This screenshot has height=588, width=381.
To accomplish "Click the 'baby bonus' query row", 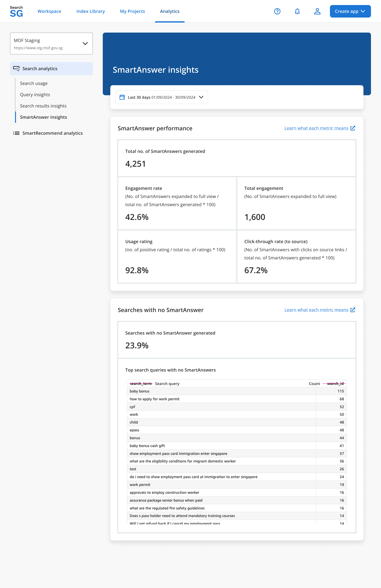I will click(237, 391).
